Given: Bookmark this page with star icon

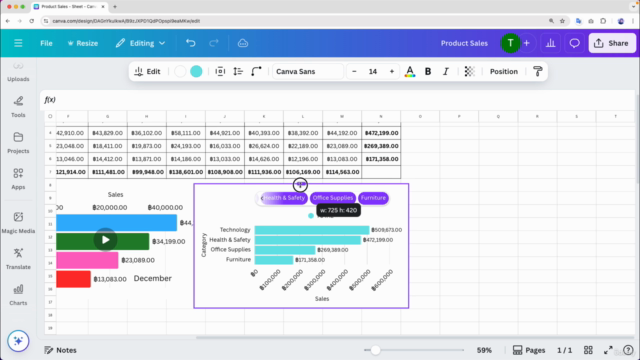Looking at the screenshot, I should click(x=562, y=21).
